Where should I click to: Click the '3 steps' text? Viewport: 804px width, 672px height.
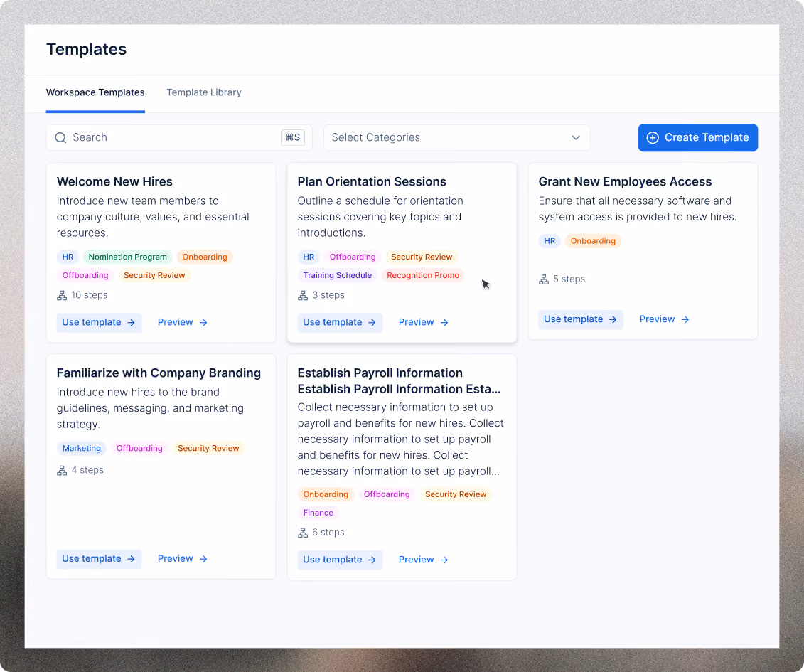click(x=328, y=296)
